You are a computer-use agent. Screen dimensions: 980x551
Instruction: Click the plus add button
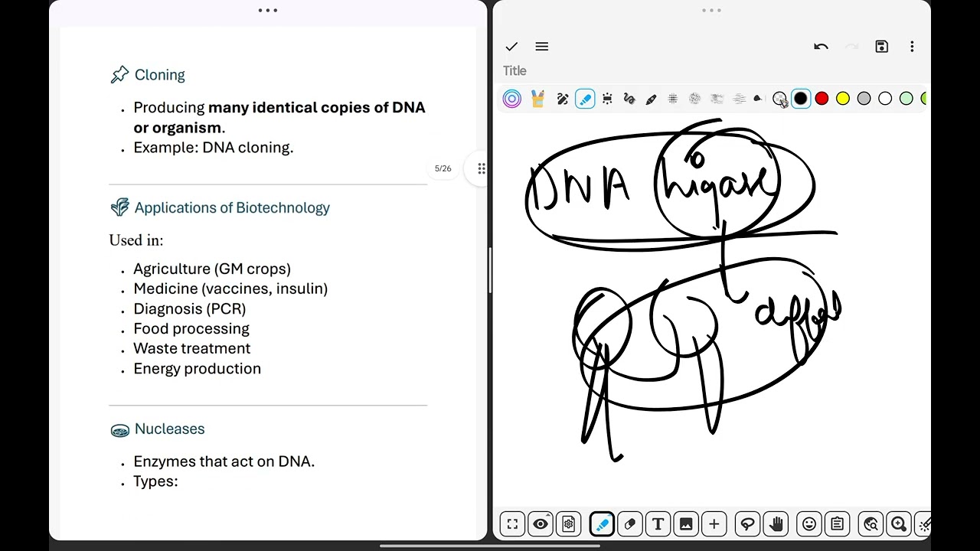point(714,524)
